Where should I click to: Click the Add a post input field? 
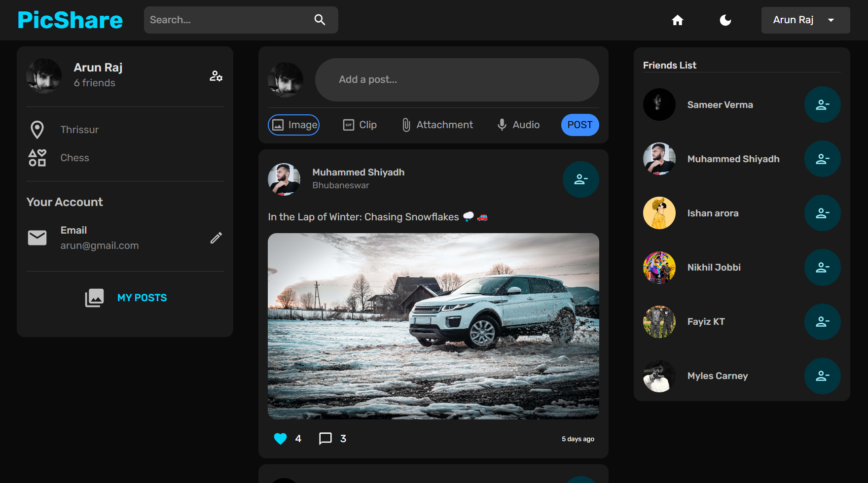pyautogui.click(x=457, y=79)
